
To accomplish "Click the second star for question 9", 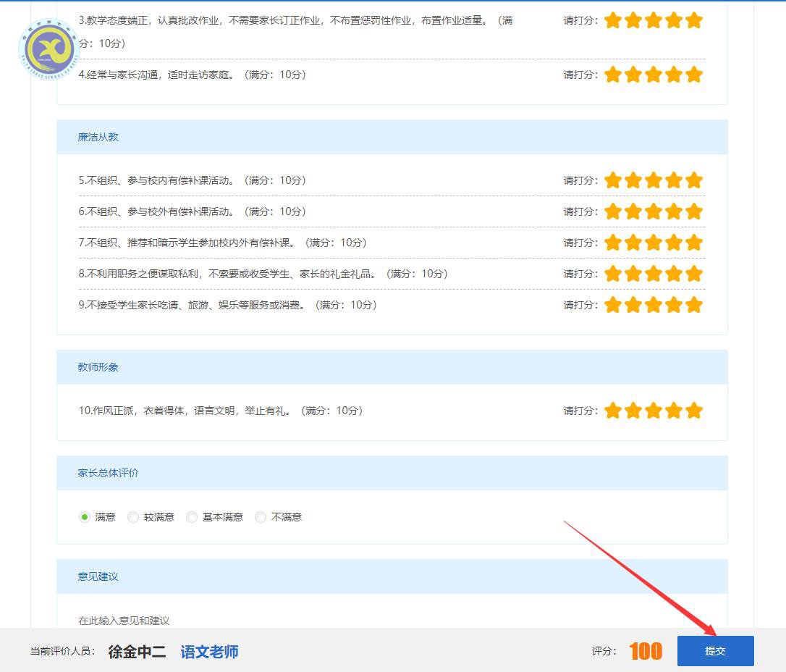I will pyautogui.click(x=633, y=305).
